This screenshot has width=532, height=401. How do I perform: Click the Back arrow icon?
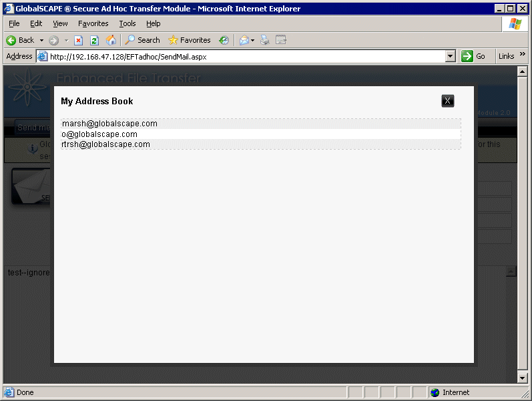coord(11,41)
